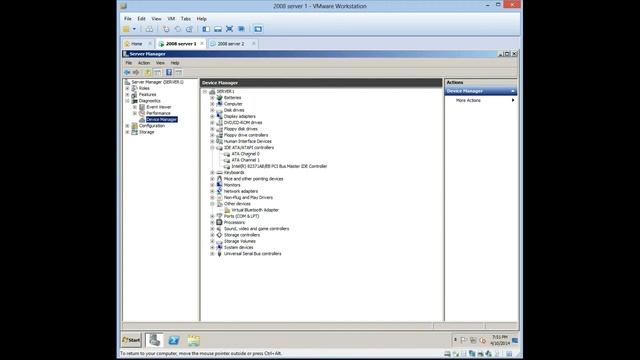Click the guest Show desktop button
The height and width of the screenshot is (360, 640).
[515, 340]
